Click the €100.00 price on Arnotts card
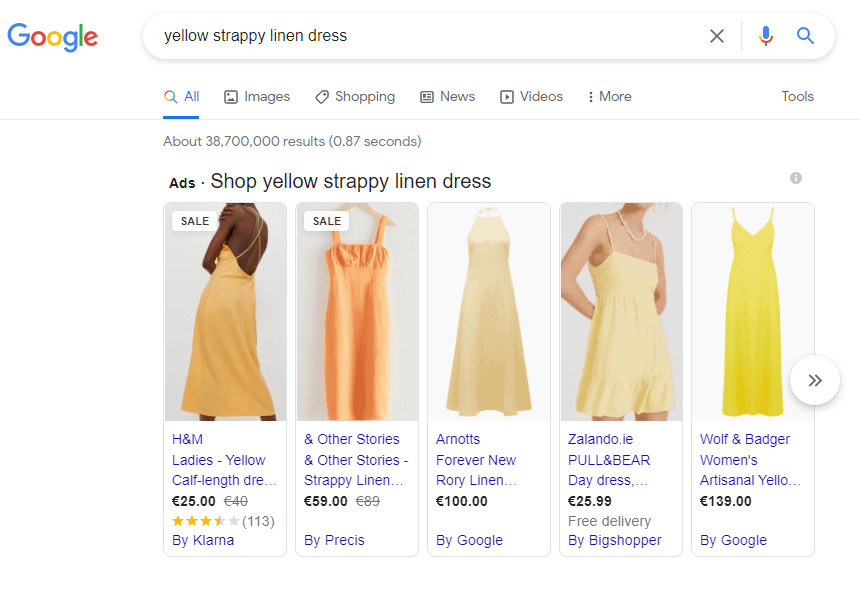Image resolution: width=861 pixels, height=596 pixels. click(462, 502)
